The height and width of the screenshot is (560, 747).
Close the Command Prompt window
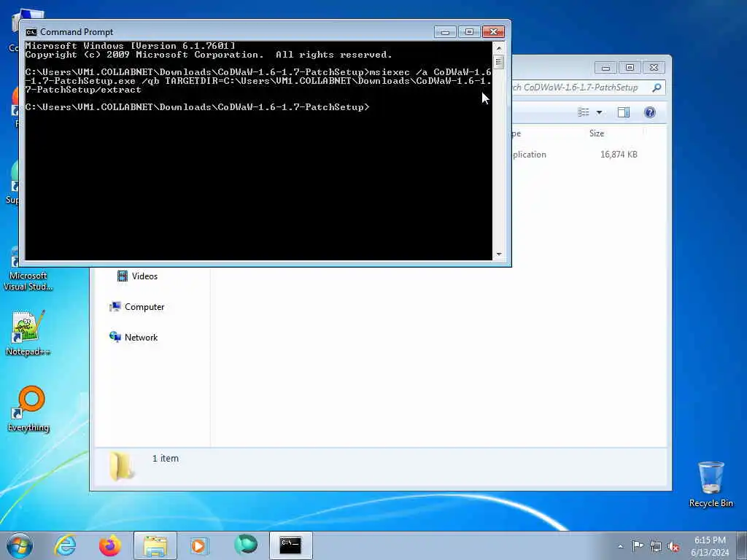click(494, 32)
